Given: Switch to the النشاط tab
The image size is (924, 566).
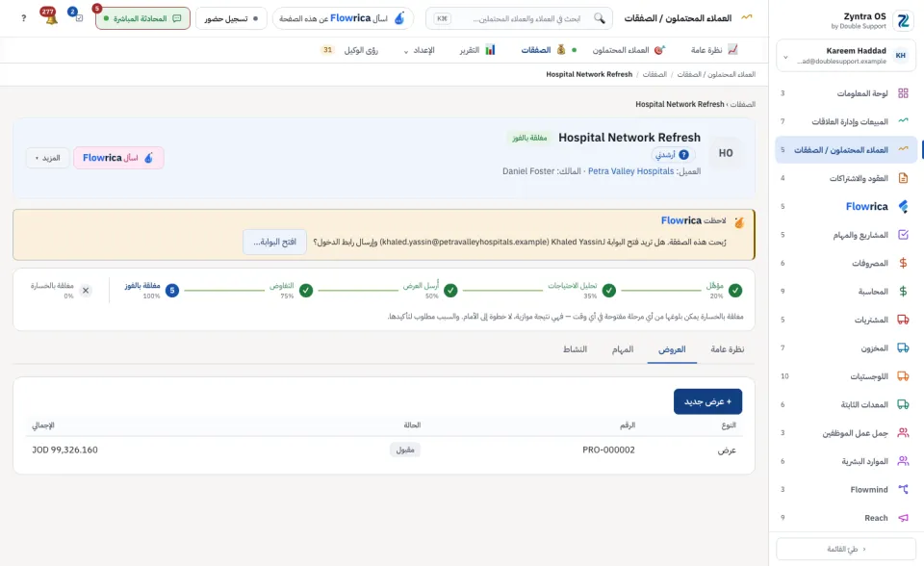Looking at the screenshot, I should 575,349.
